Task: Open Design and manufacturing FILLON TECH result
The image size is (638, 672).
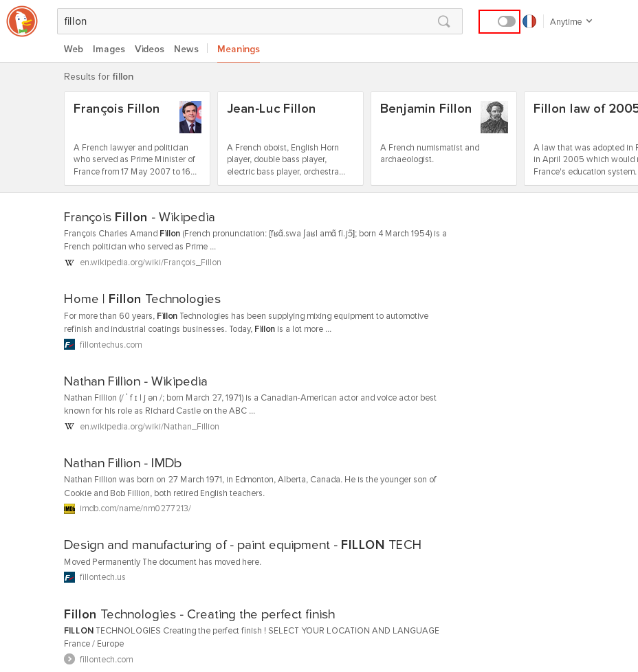Action: [242, 545]
